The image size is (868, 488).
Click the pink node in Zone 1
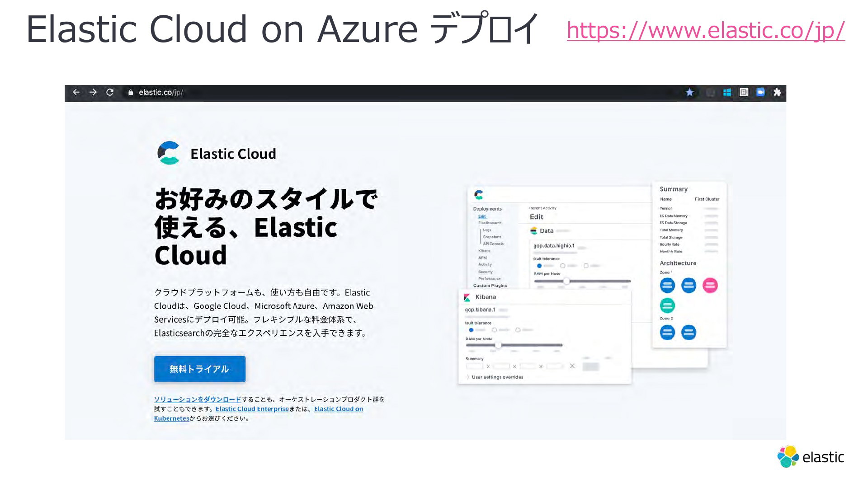710,285
